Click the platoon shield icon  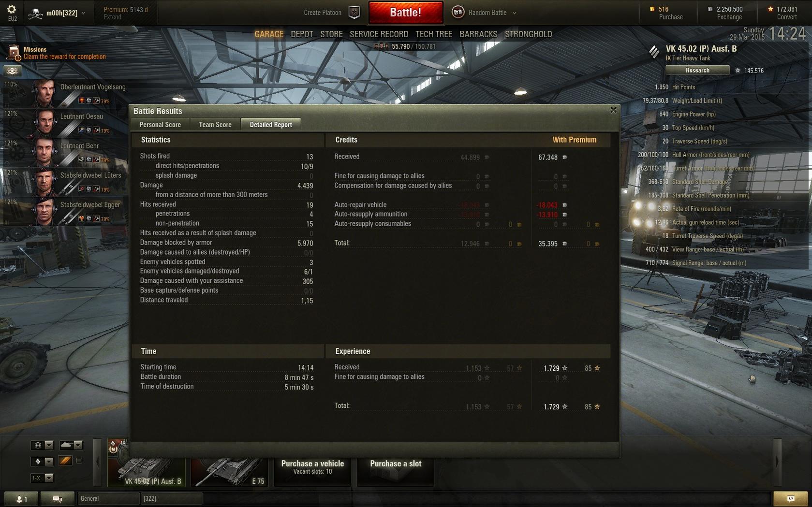354,13
